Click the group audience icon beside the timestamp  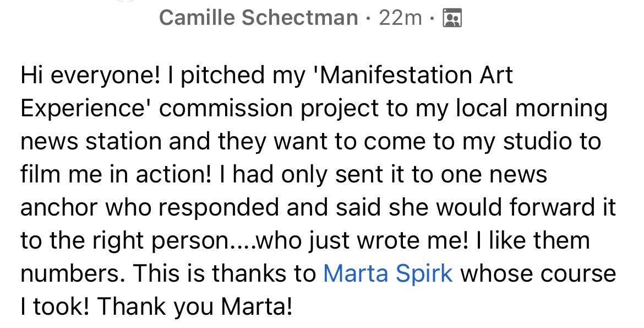[452, 19]
